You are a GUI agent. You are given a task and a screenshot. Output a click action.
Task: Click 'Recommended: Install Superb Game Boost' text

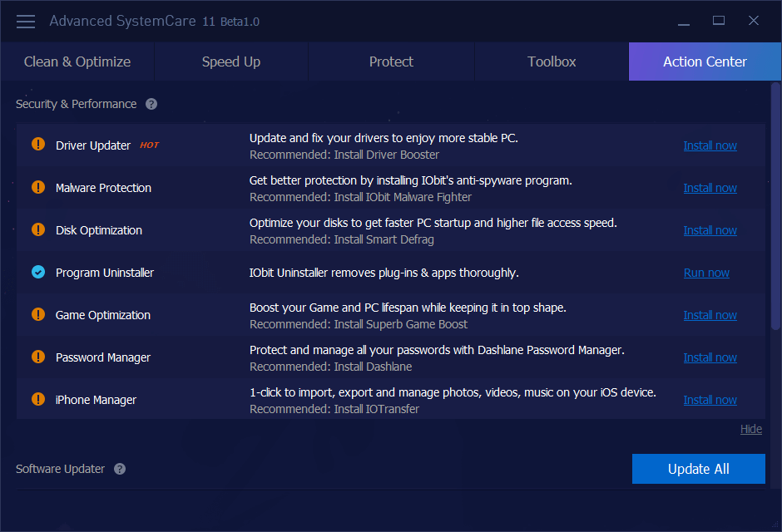[x=358, y=324]
